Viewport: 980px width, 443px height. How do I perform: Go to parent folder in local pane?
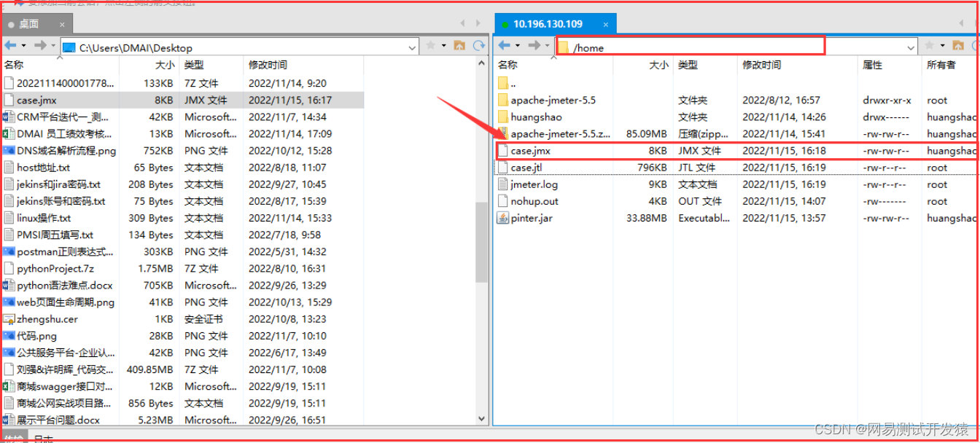point(459,46)
